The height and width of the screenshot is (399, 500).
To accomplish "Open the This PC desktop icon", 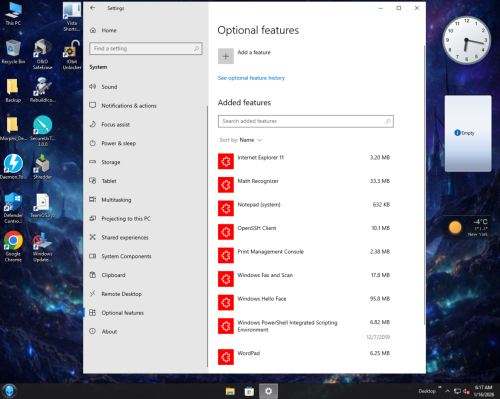I will 13,14.
